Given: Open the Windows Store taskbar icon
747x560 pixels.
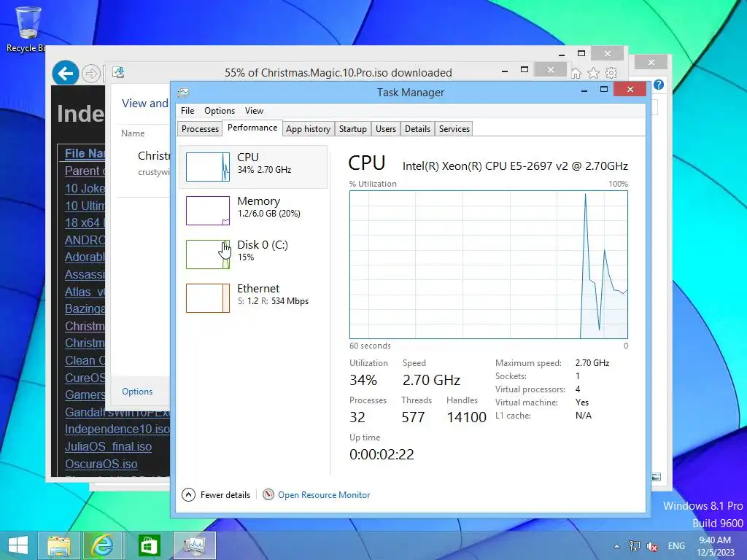Looking at the screenshot, I should click(x=149, y=545).
